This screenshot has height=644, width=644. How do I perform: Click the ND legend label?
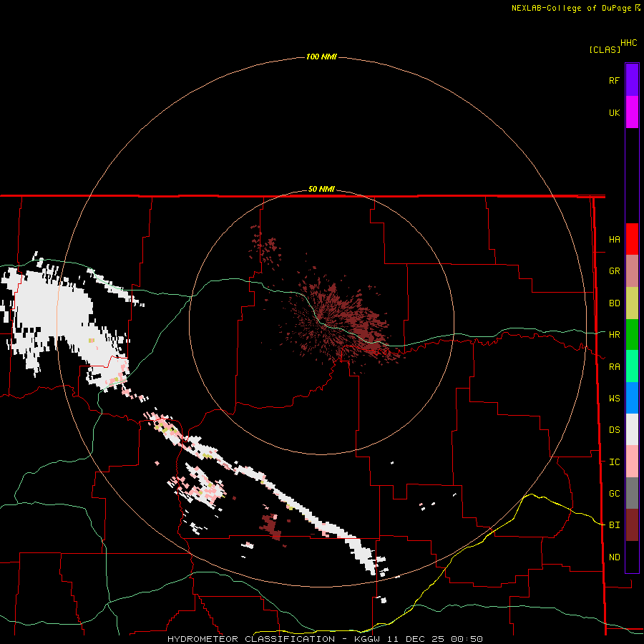coord(615,557)
